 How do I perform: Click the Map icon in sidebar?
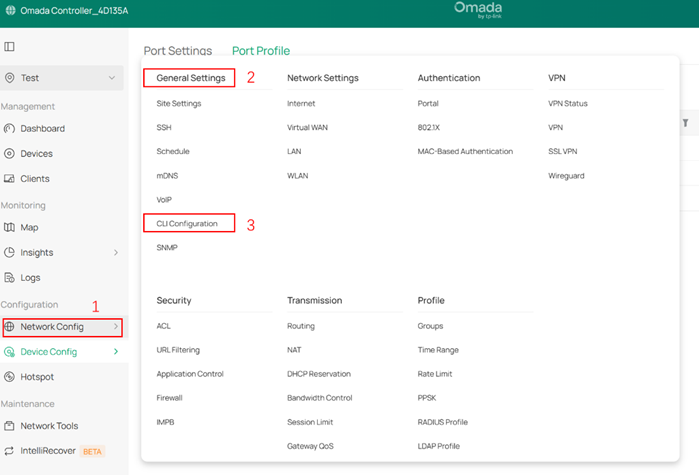click(x=10, y=228)
